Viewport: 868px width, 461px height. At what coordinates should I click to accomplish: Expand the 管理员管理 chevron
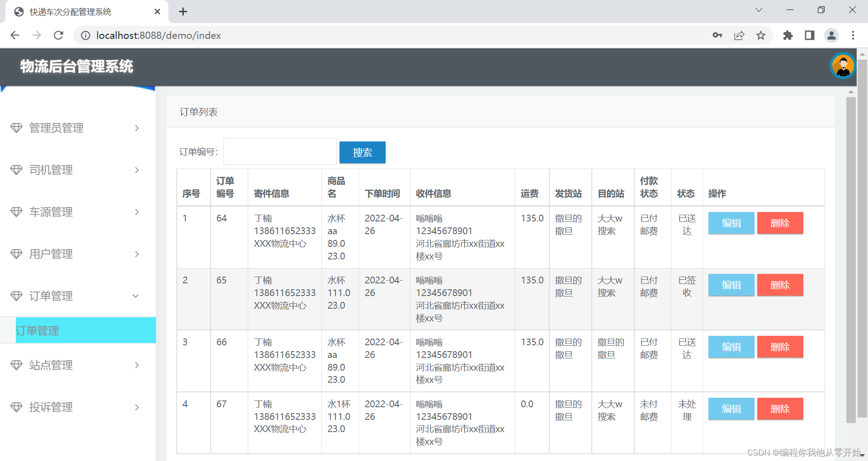pyautogui.click(x=137, y=128)
